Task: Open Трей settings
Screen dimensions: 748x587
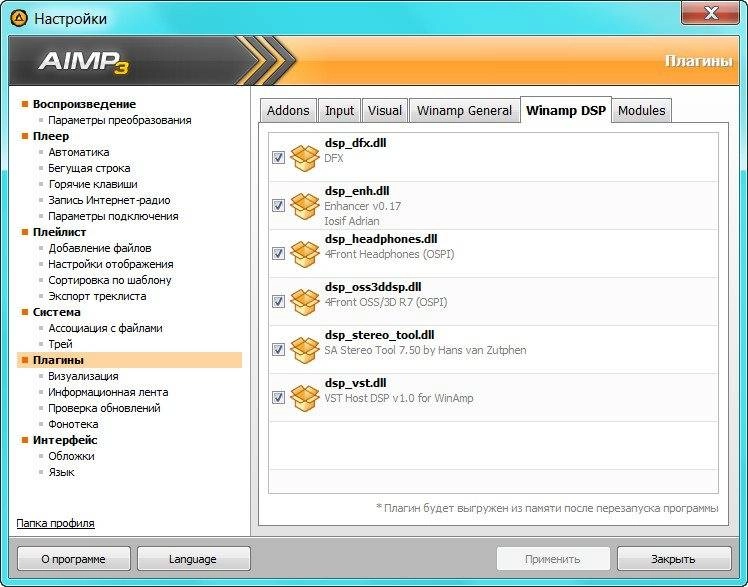Action: tap(61, 344)
